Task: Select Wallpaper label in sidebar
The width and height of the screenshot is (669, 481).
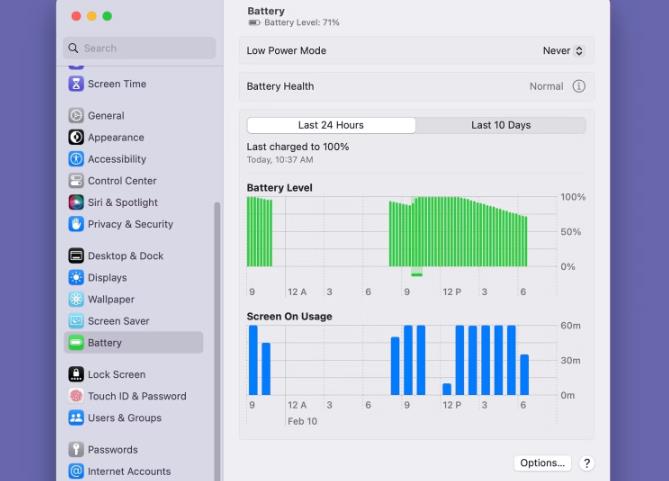Action: coord(111,299)
